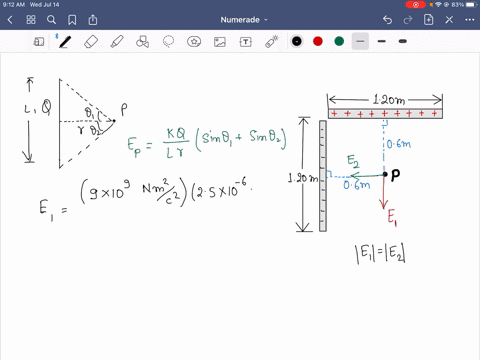480x360 pixels.
Task: Open the share/export menu
Action: pos(93,20)
